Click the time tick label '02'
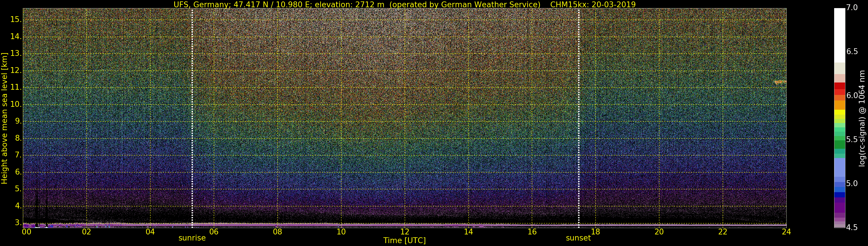 click(x=87, y=232)
